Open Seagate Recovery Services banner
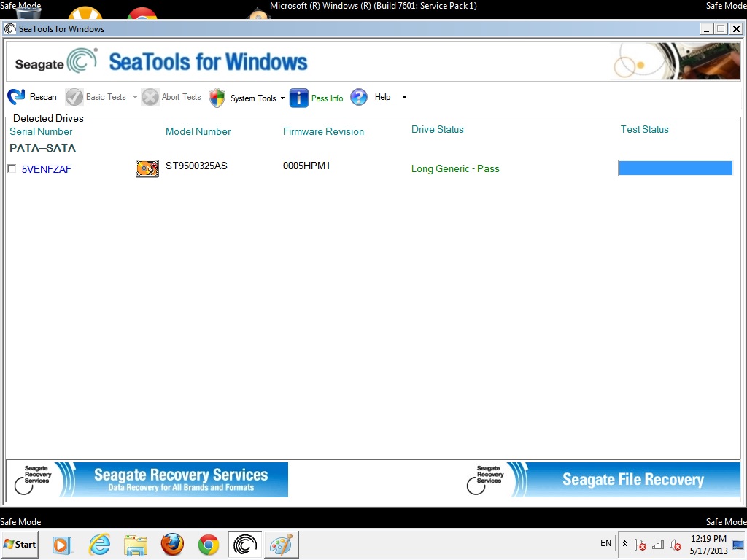This screenshot has height=560, width=747. [x=147, y=480]
